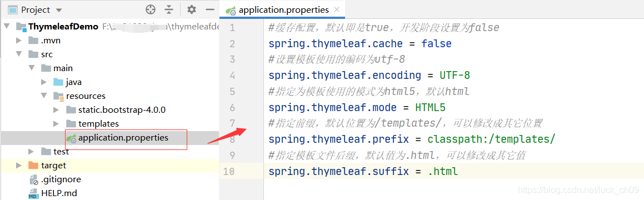Click the UTF-8 value
The height and width of the screenshot is (200, 644).
click(x=455, y=75)
